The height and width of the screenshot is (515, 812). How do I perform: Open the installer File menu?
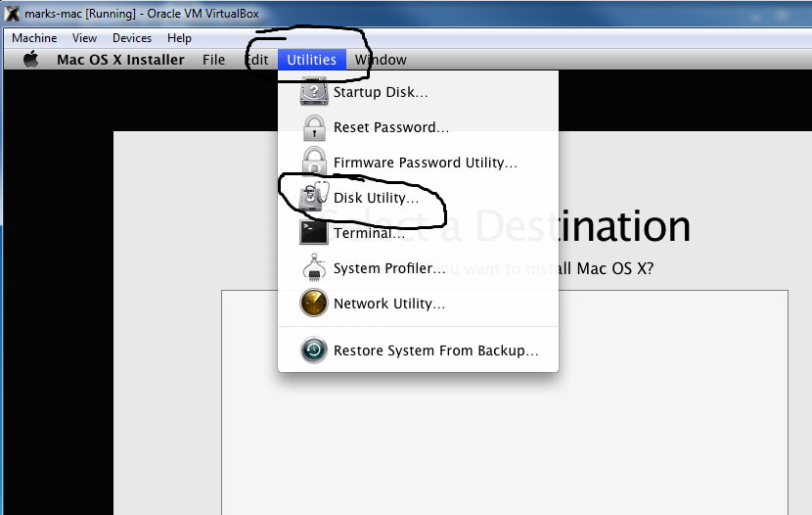pos(213,60)
